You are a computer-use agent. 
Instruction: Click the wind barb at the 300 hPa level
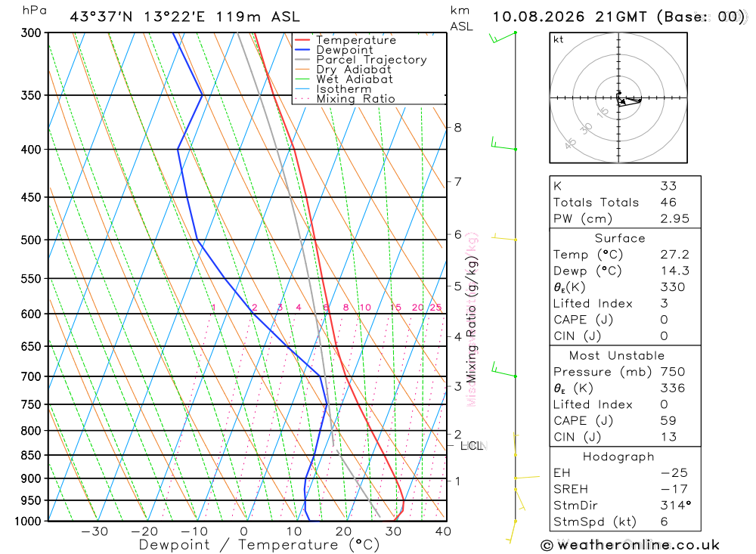[x=503, y=37]
